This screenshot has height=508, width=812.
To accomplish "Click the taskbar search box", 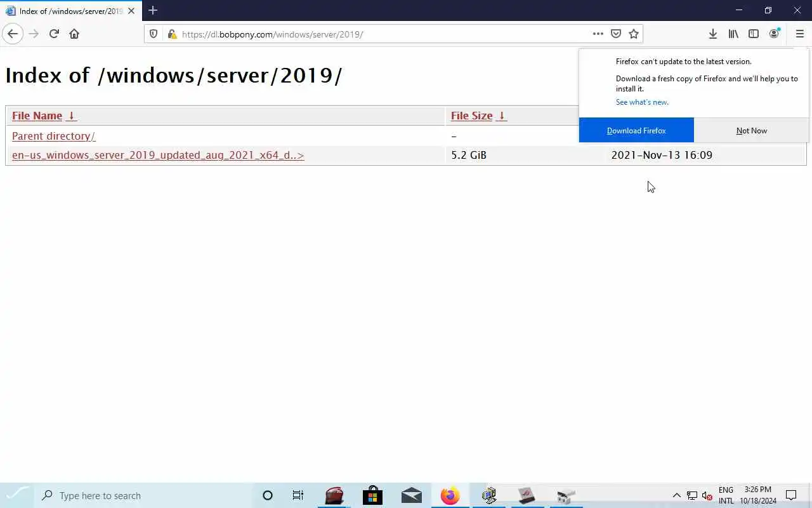I will coord(142,495).
